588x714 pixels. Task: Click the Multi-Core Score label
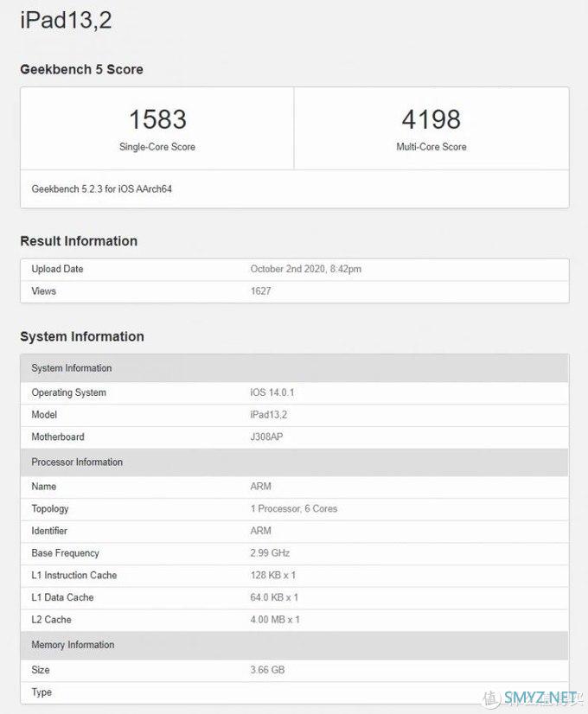pos(431,147)
